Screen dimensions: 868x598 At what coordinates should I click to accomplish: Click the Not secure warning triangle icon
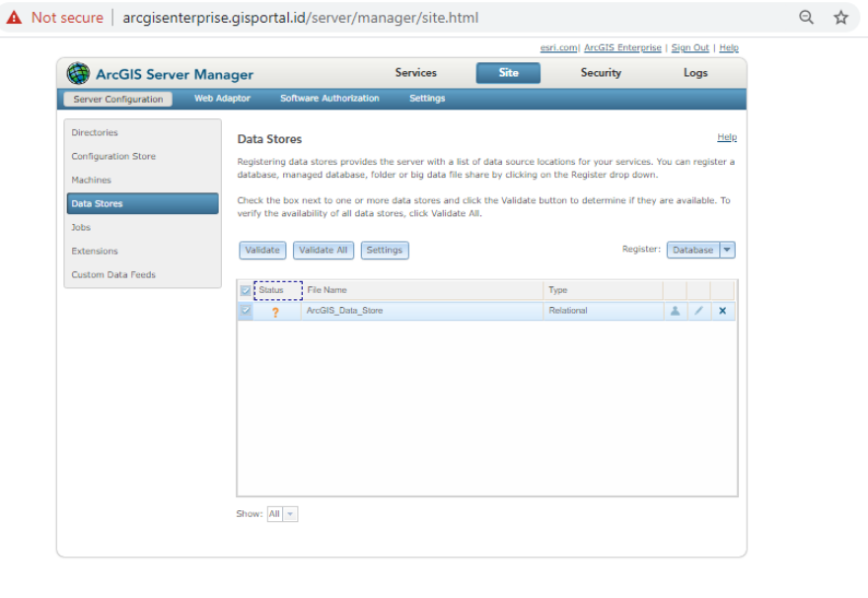click(14, 17)
